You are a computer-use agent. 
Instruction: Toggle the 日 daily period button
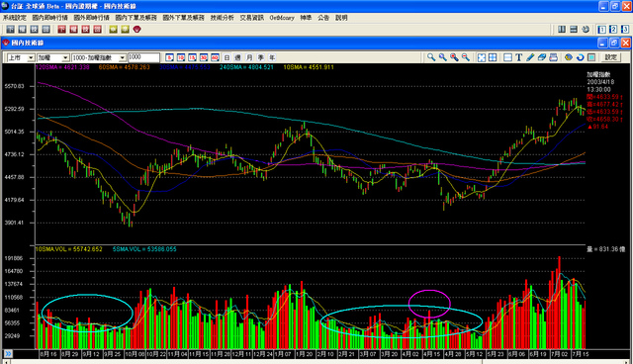pyautogui.click(x=226, y=57)
